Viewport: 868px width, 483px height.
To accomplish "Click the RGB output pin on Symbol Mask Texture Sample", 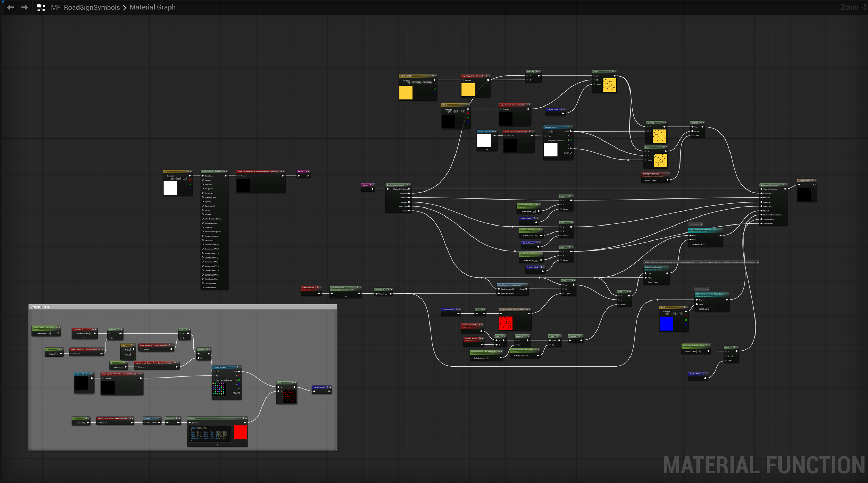I will tap(239, 372).
